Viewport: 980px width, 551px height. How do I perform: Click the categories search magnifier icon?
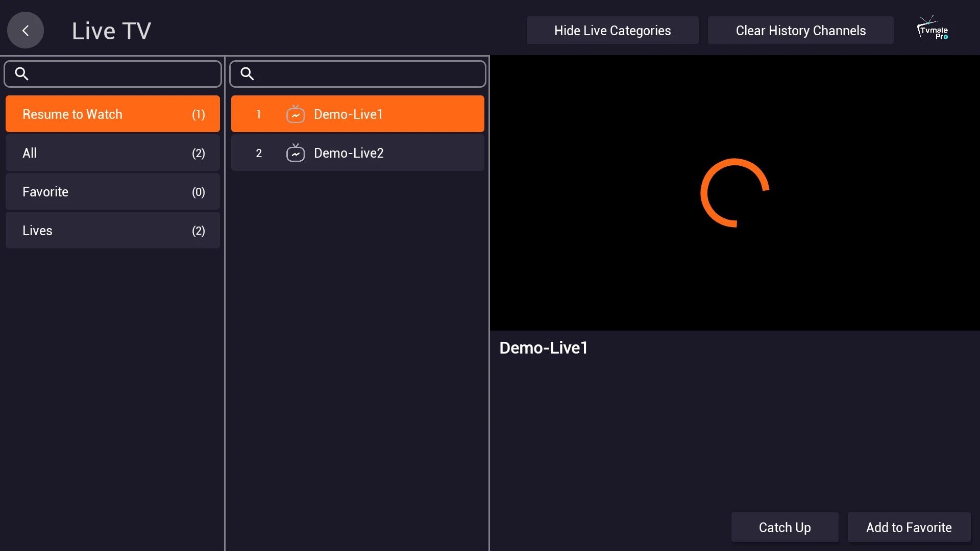point(21,74)
